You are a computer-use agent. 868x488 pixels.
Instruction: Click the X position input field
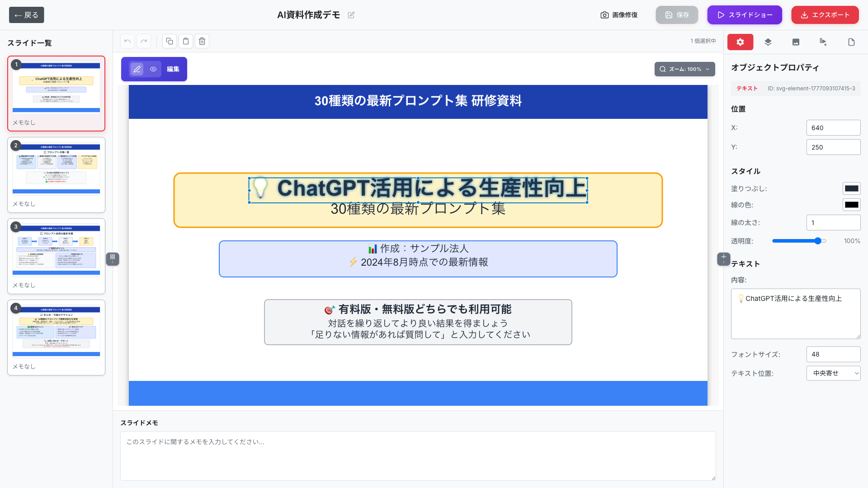tap(833, 128)
